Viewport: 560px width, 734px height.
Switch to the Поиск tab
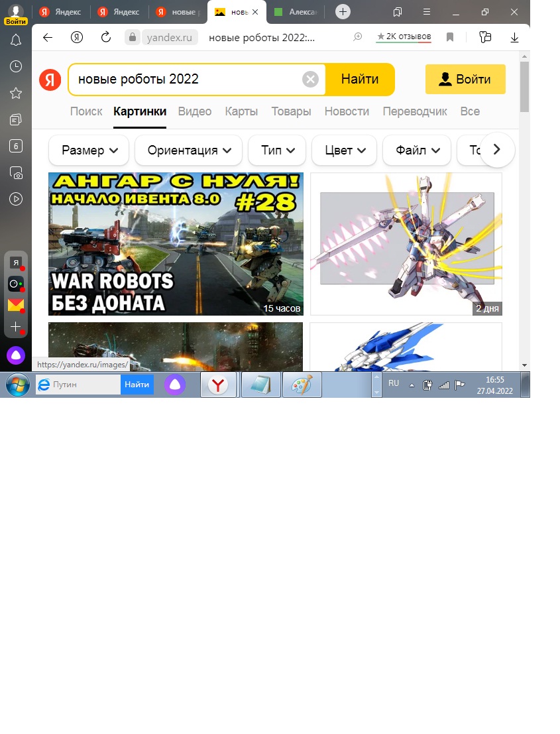coord(86,111)
